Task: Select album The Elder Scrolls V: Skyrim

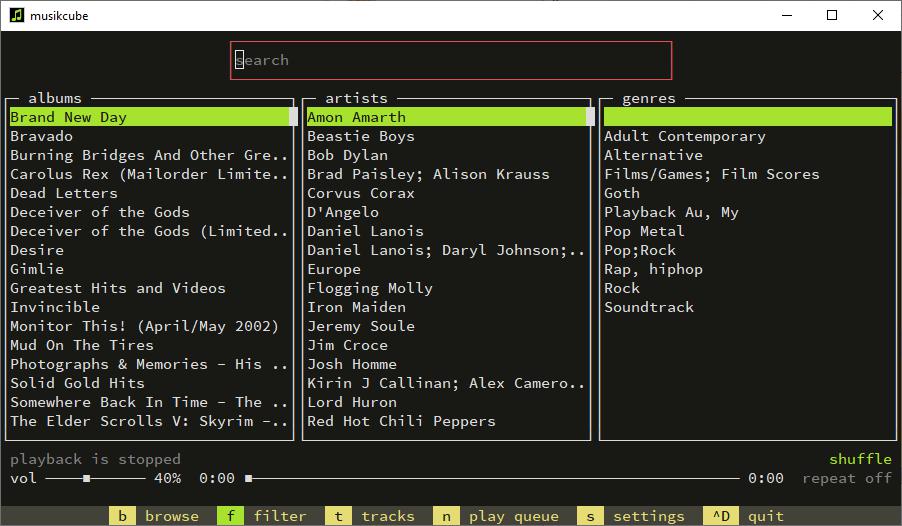Action: [x=149, y=421]
